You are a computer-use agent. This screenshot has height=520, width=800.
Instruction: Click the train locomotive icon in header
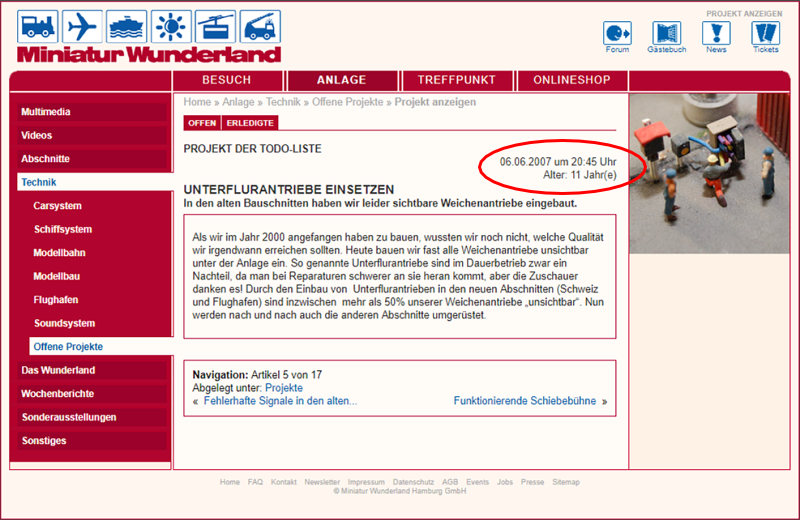tap(37, 27)
